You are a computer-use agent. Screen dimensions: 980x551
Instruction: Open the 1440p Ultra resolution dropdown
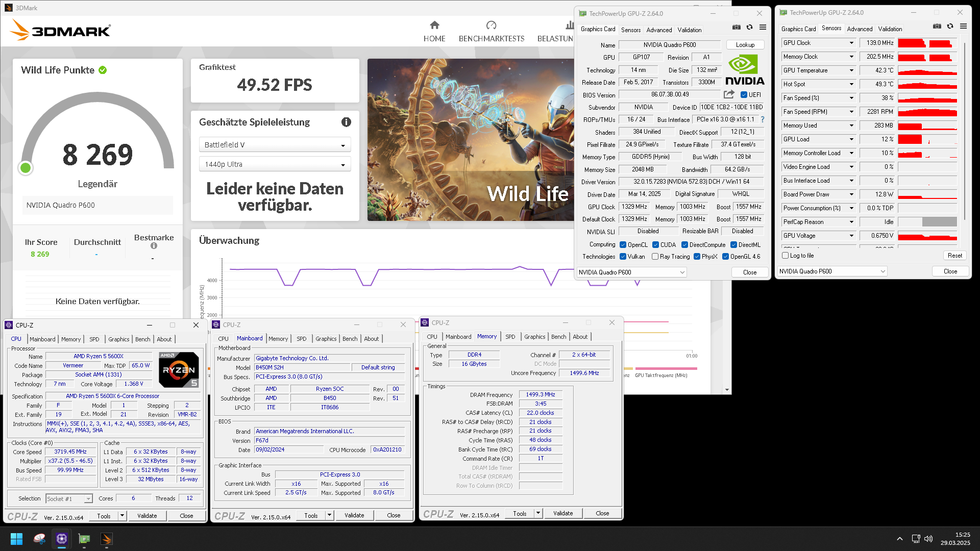click(275, 164)
